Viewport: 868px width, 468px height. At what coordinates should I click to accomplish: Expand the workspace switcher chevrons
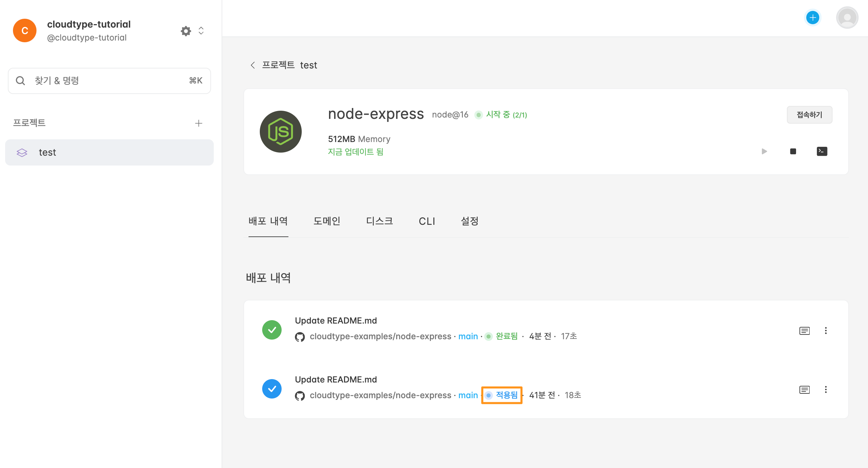(x=201, y=31)
